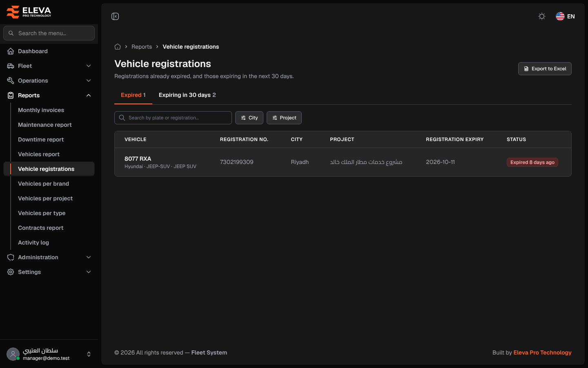Open the City filter
Viewport: 588px width, 368px height.
pyautogui.click(x=249, y=118)
